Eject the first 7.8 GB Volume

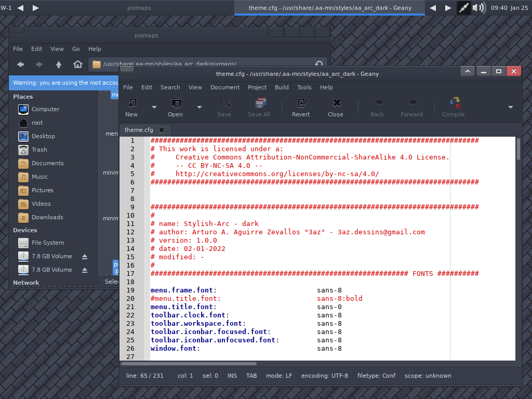[85, 257]
